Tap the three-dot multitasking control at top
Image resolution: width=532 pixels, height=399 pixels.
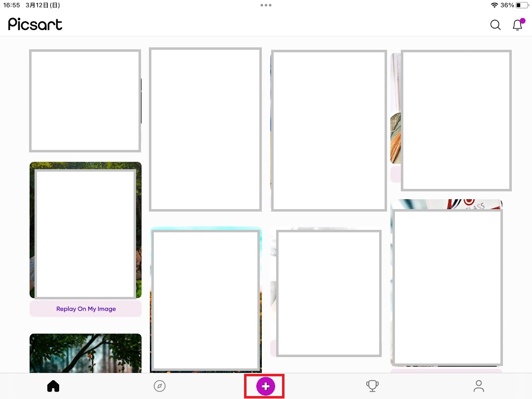[x=266, y=5]
